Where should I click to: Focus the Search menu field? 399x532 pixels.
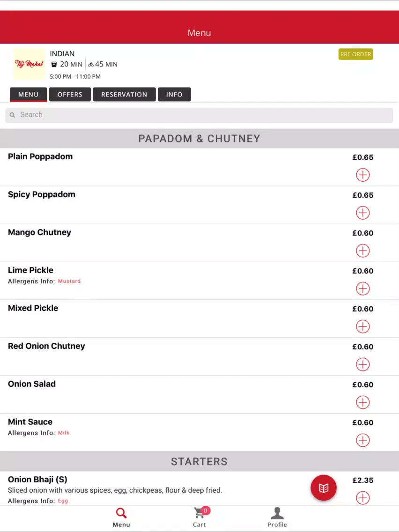pyautogui.click(x=199, y=115)
